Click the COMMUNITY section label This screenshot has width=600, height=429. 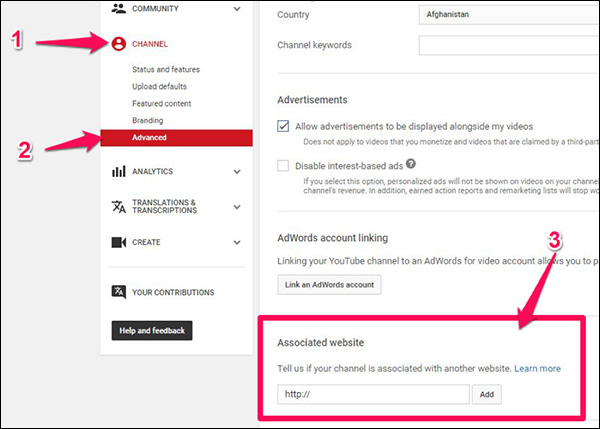[x=155, y=8]
